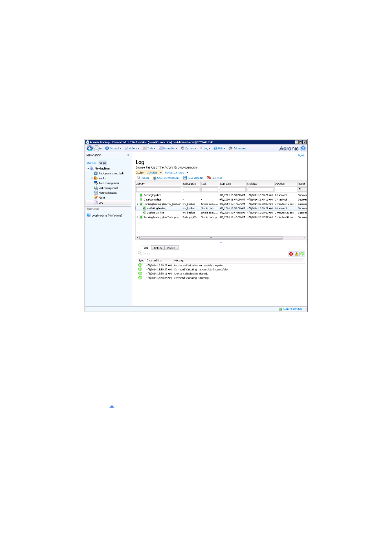Toggle the warning messages filter icon

[x=296, y=254]
